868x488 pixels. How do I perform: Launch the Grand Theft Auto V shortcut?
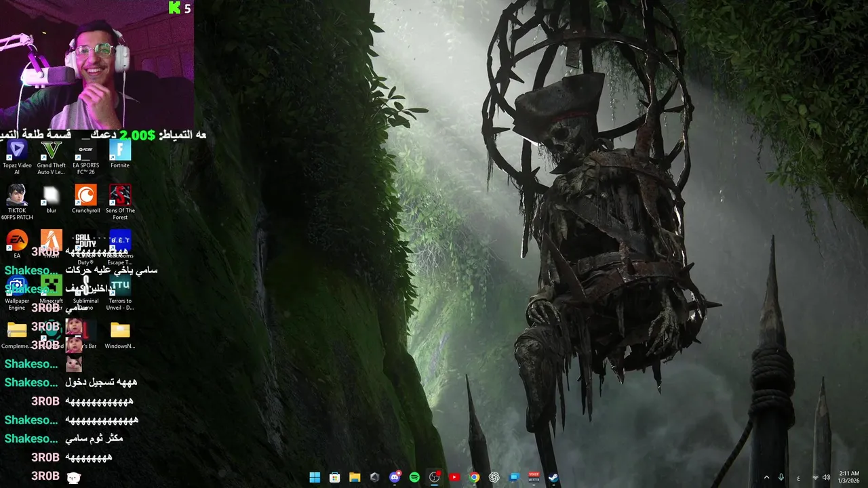(52, 157)
